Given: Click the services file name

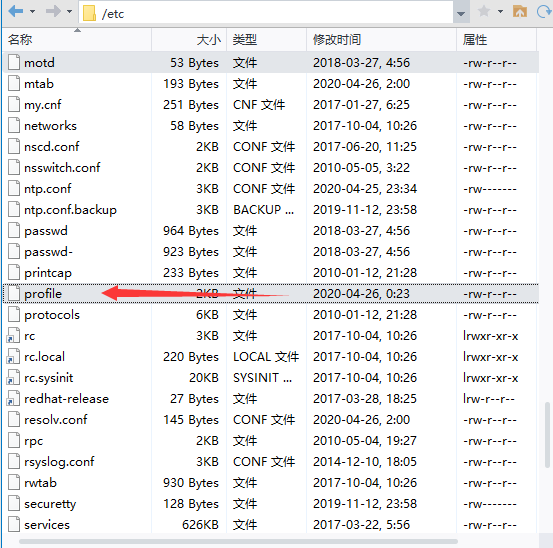Looking at the screenshot, I should (47, 524).
